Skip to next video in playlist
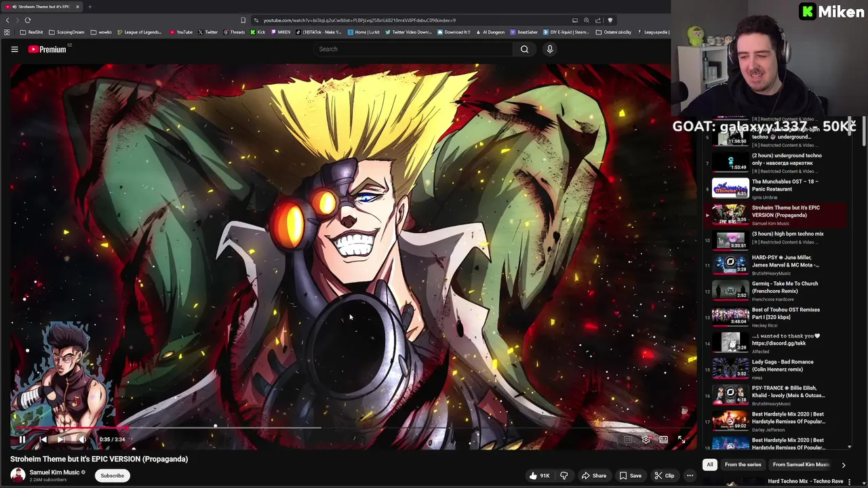 (x=61, y=439)
